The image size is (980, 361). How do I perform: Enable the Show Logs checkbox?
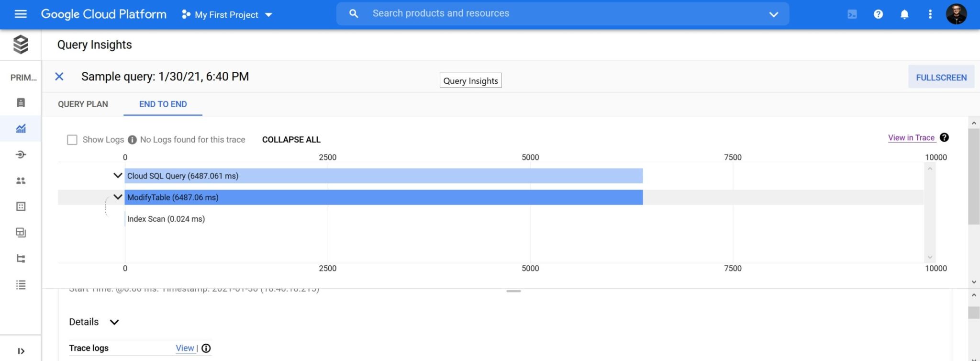72,140
